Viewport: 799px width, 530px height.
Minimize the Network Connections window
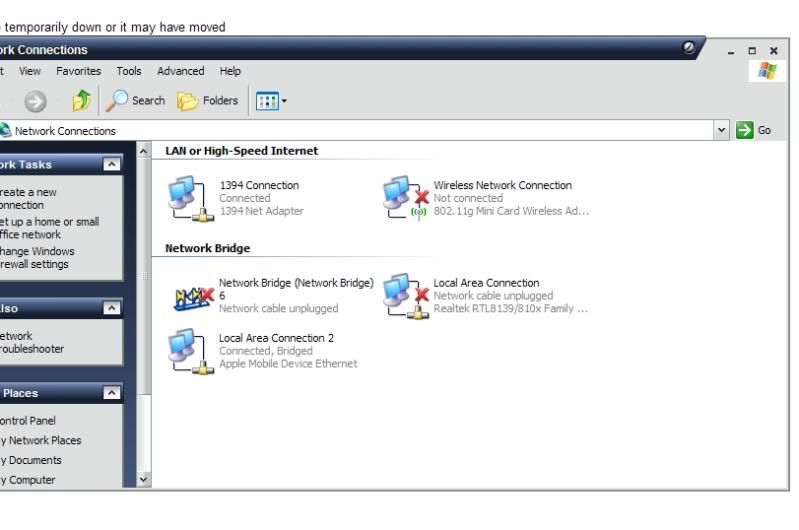pyautogui.click(x=731, y=51)
